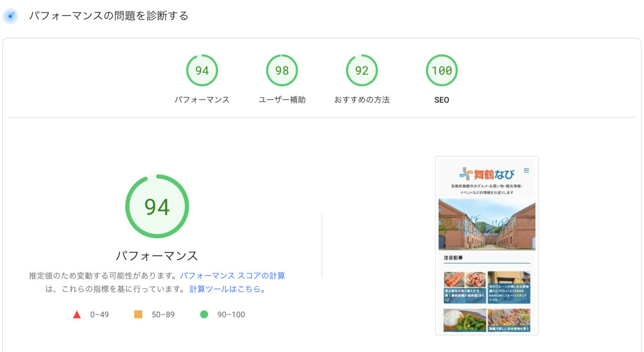
Task: Click the large 94 performance gauge
Action: pyautogui.click(x=157, y=207)
